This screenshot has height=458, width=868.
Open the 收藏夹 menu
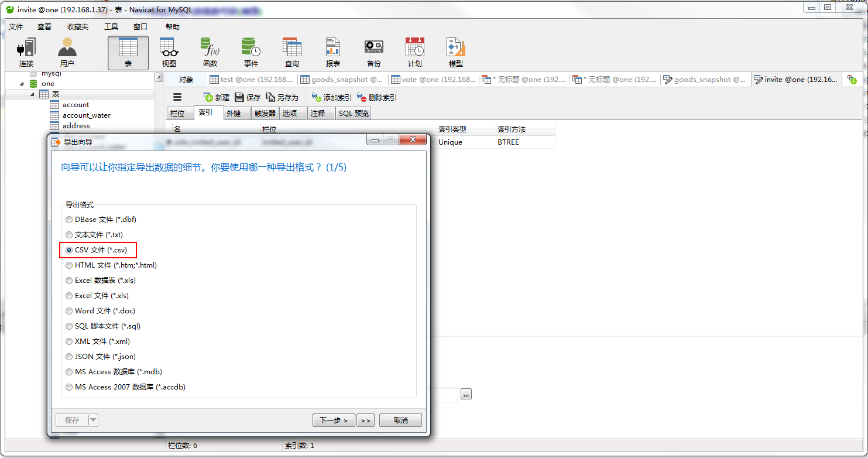[x=78, y=27]
